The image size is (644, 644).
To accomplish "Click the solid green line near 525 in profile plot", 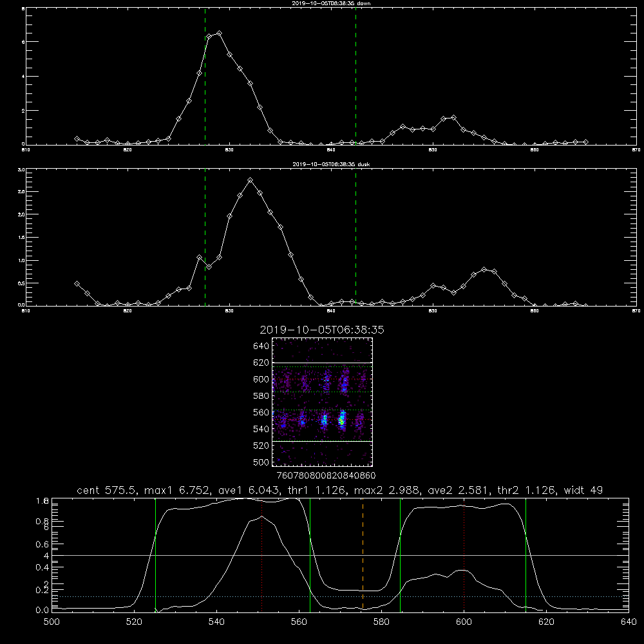I will pos(155,555).
